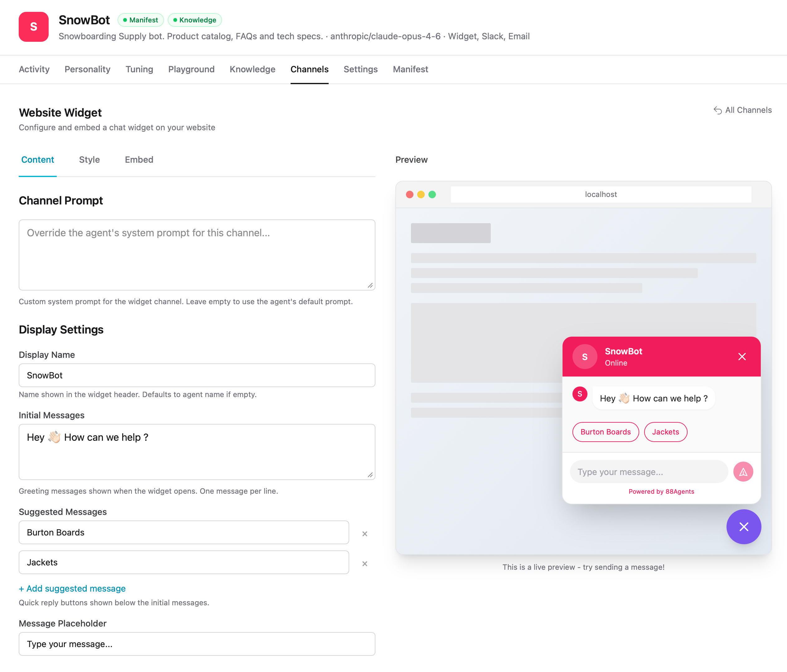Open the Embed tab
Image resolution: width=787 pixels, height=672 pixels.
[139, 160]
